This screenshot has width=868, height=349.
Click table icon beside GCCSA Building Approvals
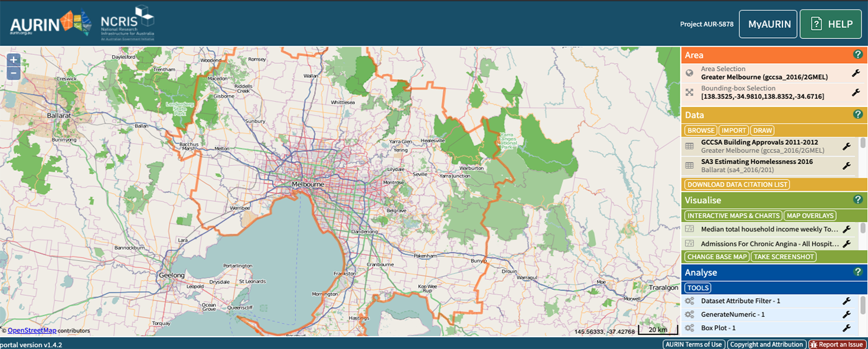689,146
